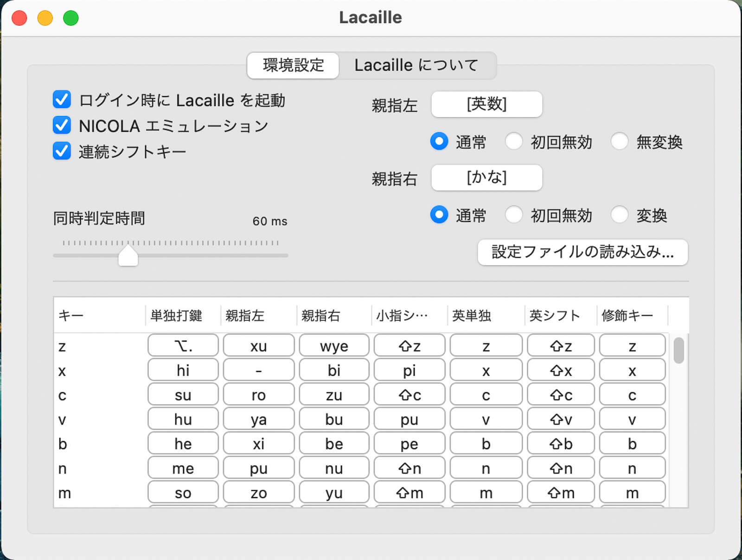
Task: Click the key table vertical scrollbar
Action: click(679, 351)
